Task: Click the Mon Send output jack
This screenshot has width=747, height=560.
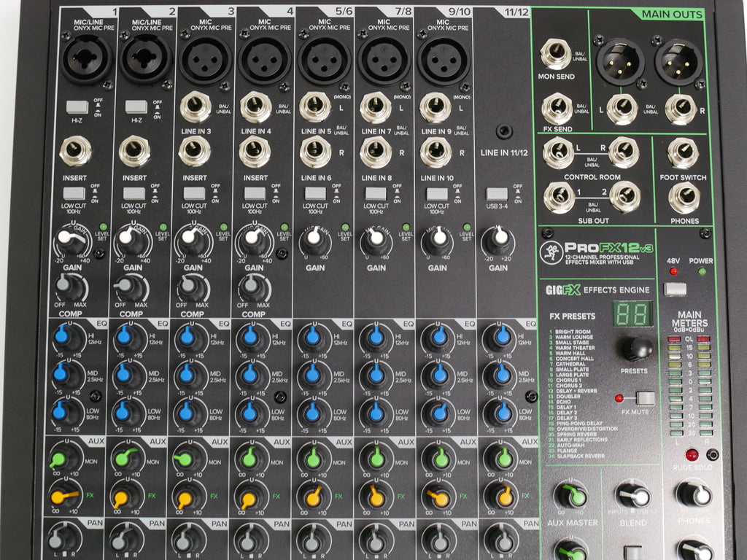Action: coord(557,55)
